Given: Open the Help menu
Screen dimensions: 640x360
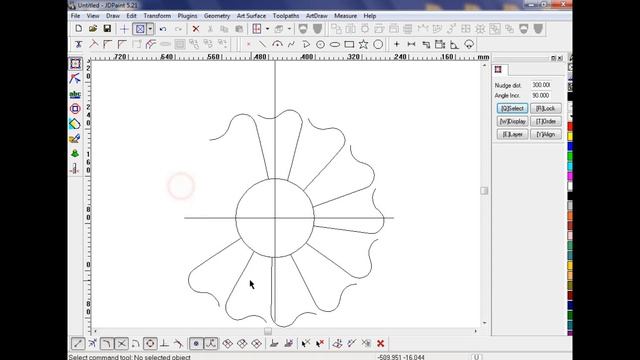Looking at the screenshot, I should tap(370, 16).
